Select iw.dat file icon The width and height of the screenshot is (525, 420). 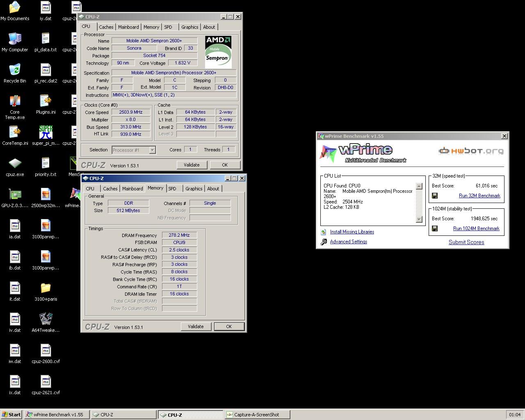[15, 354]
